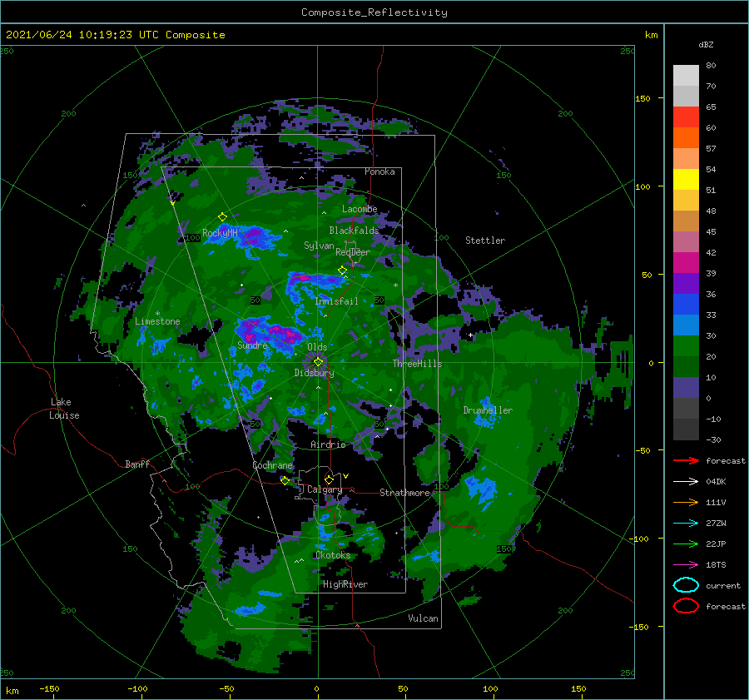Click the Drumheller city label

[488, 410]
